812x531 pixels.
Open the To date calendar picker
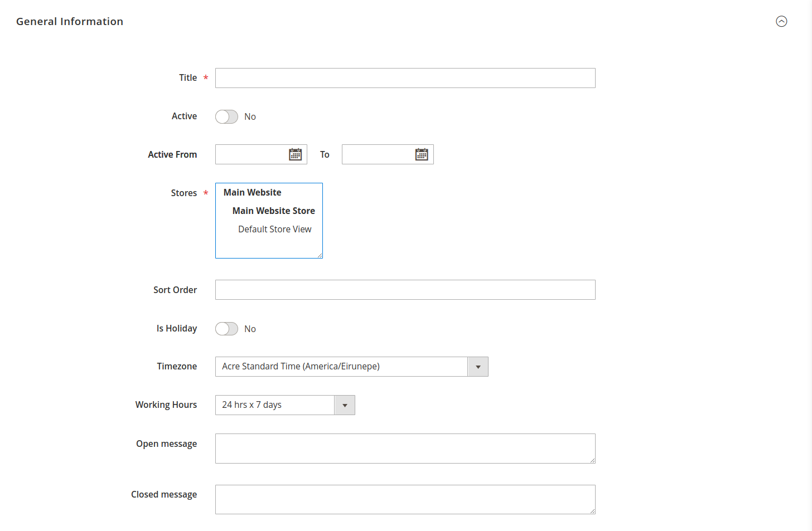pos(422,154)
